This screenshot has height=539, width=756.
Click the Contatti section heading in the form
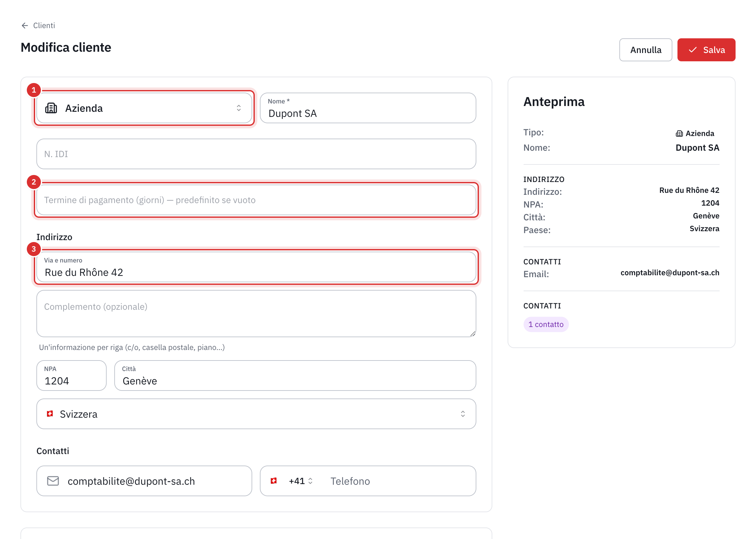pos(53,451)
